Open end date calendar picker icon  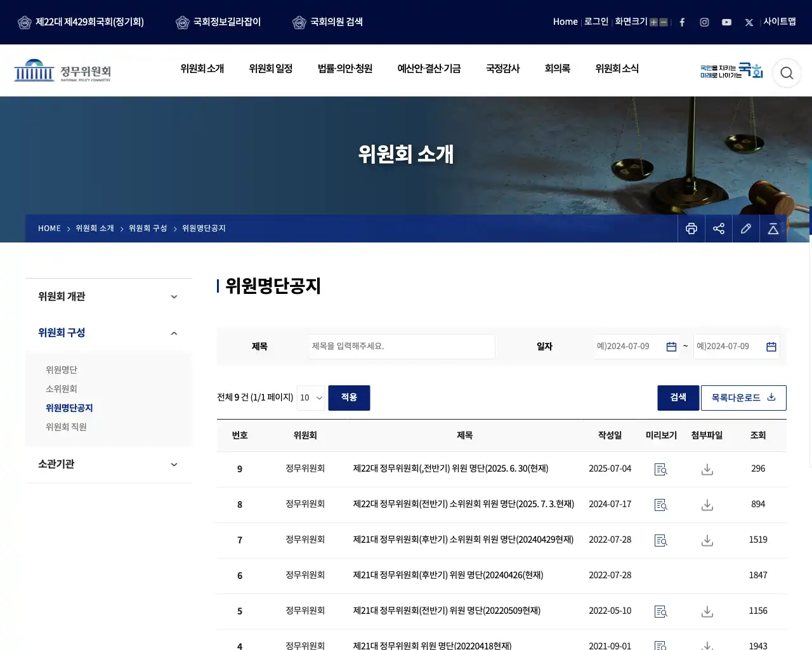[771, 347]
